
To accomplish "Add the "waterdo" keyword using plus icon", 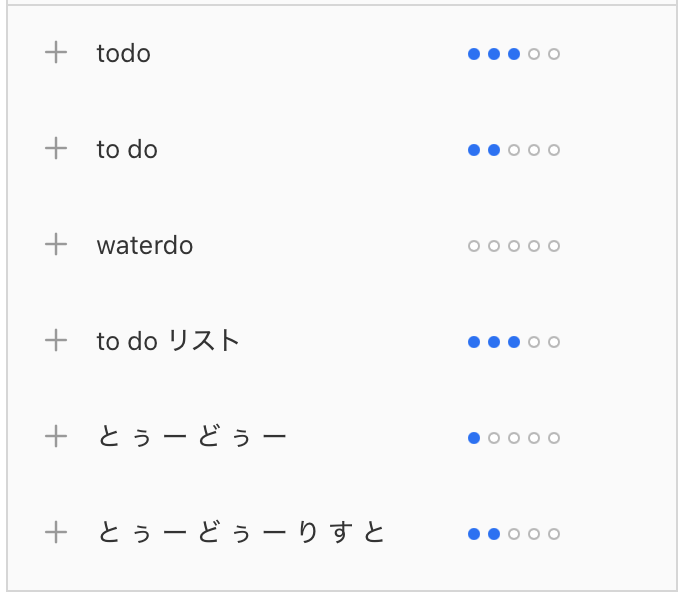I will pos(56,245).
